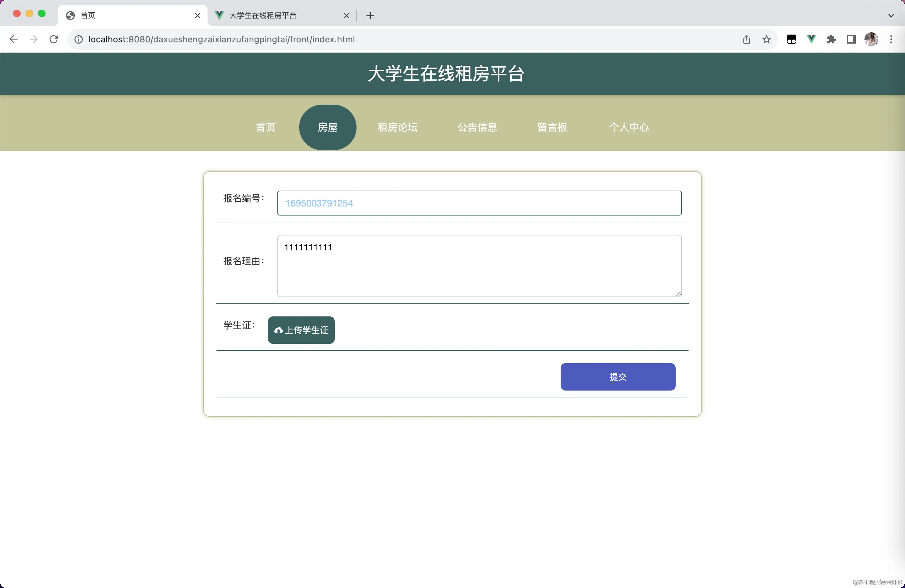Viewport: 905px width, 588px height.
Task: Open the page share menu
Action: [747, 39]
